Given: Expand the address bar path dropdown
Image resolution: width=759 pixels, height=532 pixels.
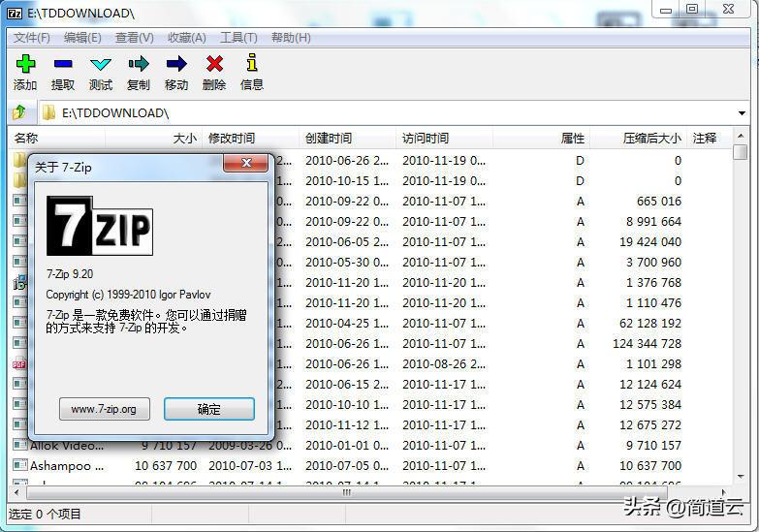Looking at the screenshot, I should point(742,113).
